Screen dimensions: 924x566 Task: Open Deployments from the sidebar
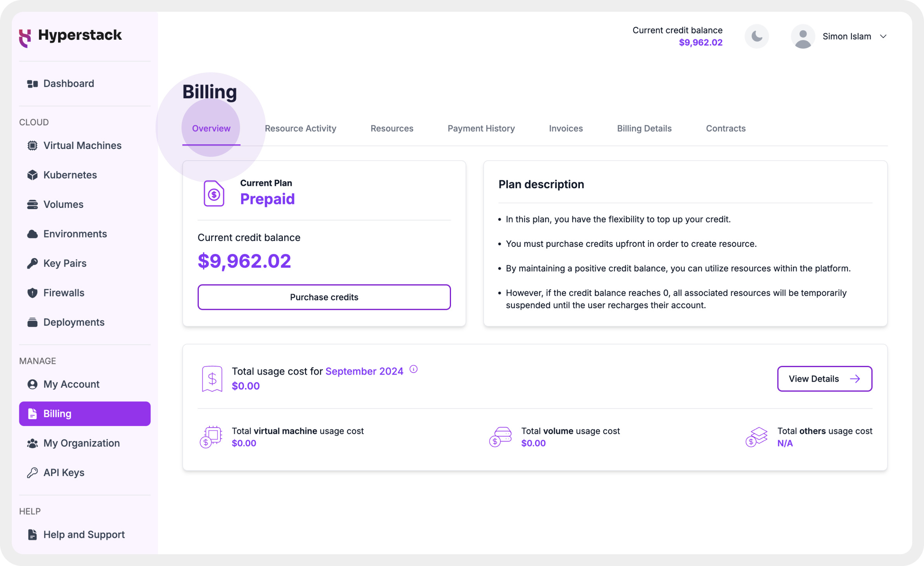84,322
